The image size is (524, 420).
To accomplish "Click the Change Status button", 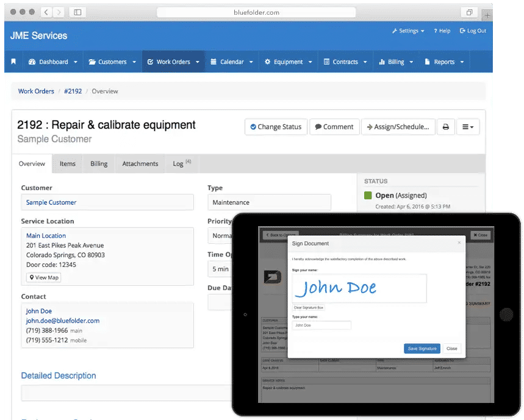I will tap(276, 127).
